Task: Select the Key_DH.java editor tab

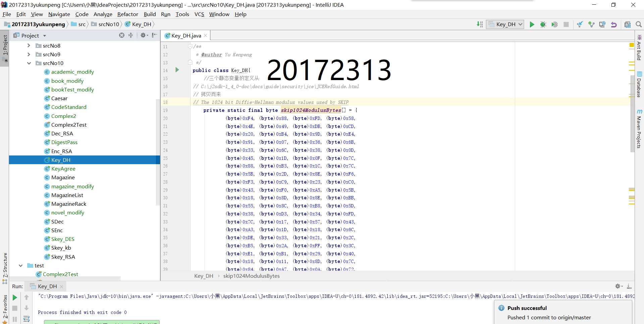Action: (x=186, y=36)
